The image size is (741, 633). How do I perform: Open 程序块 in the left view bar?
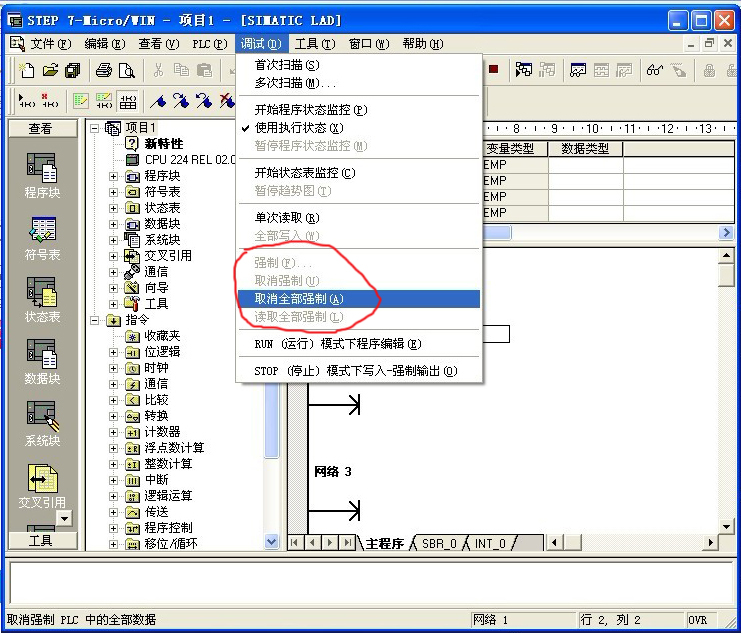pos(42,175)
